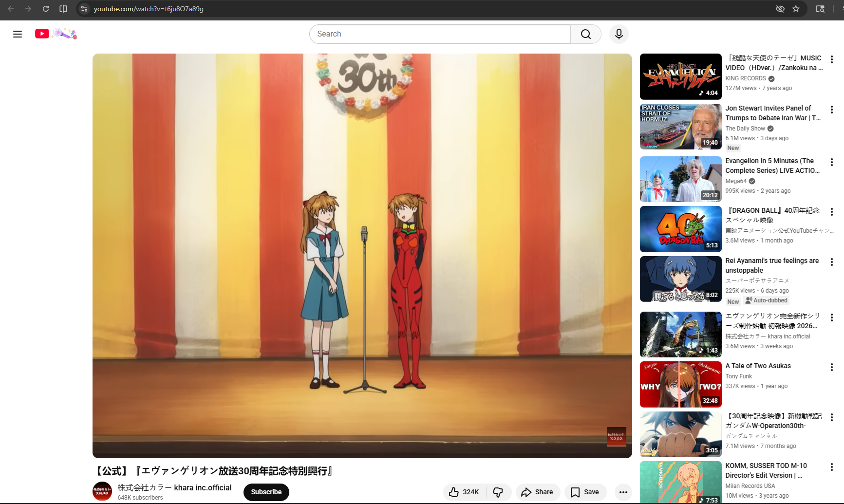Bookmark this page with the star icon
This screenshot has width=844, height=504.
click(796, 9)
